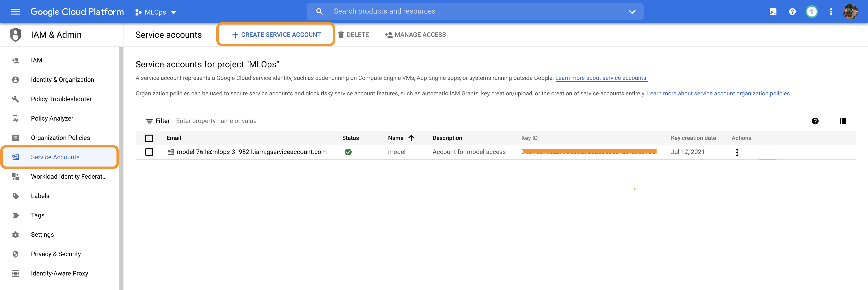Activate Cloud Shell terminal icon
This screenshot has height=290, width=868.
(x=773, y=12)
